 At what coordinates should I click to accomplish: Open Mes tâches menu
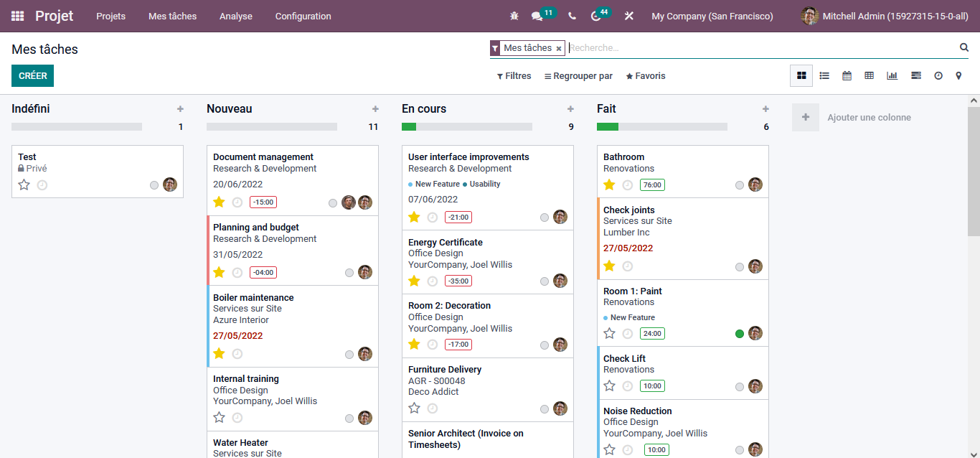coord(172,16)
